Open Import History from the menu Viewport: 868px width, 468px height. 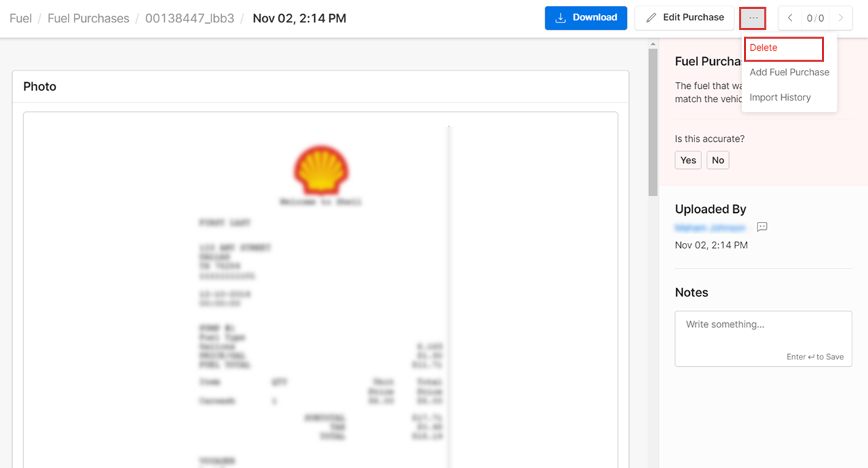click(780, 98)
